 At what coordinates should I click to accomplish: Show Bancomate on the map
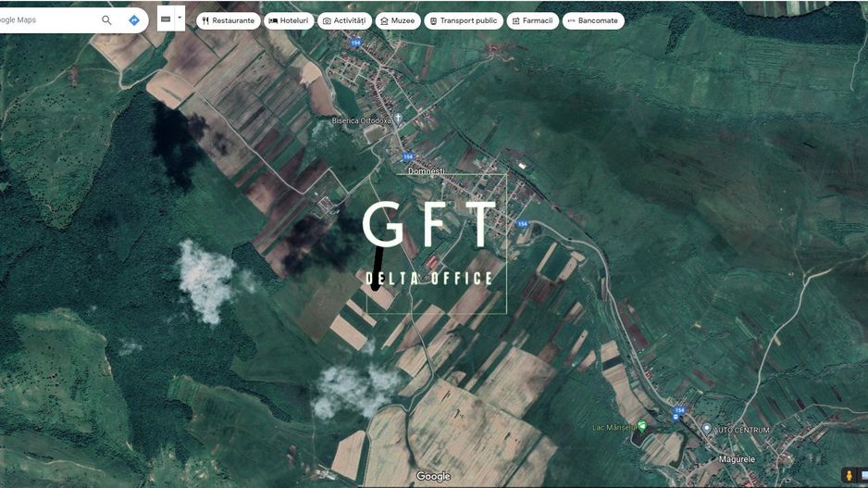coord(593,20)
